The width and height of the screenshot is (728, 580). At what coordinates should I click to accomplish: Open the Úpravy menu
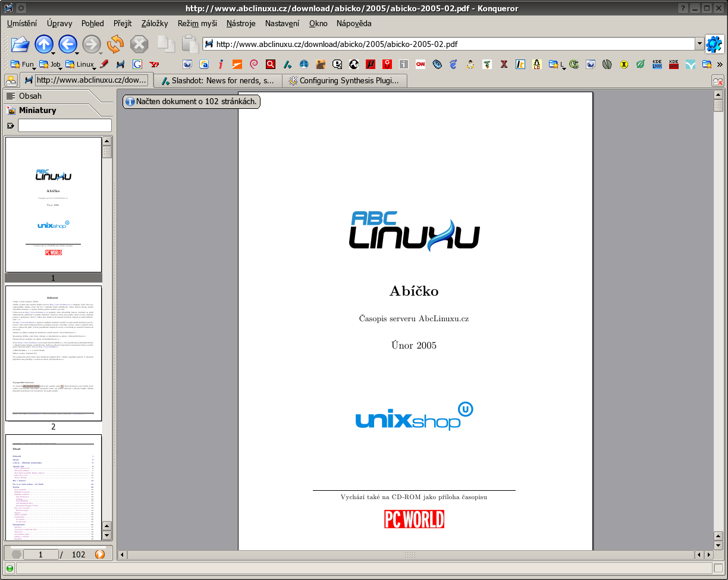tap(59, 23)
